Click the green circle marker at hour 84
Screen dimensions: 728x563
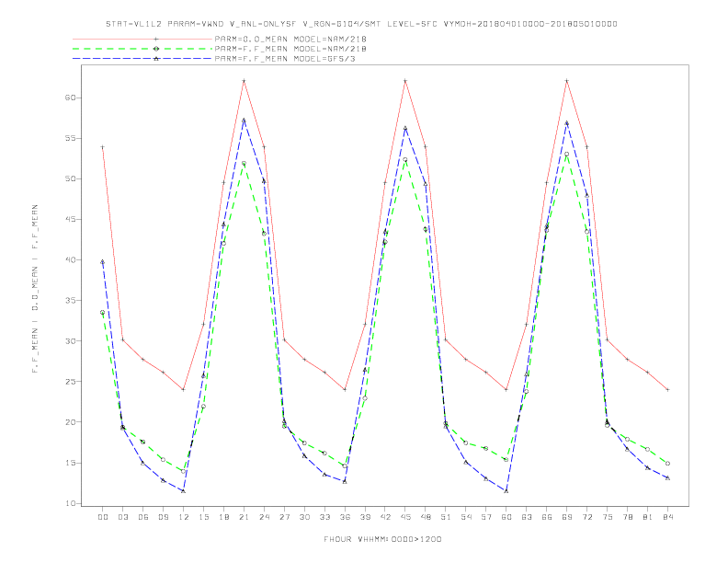point(667,464)
